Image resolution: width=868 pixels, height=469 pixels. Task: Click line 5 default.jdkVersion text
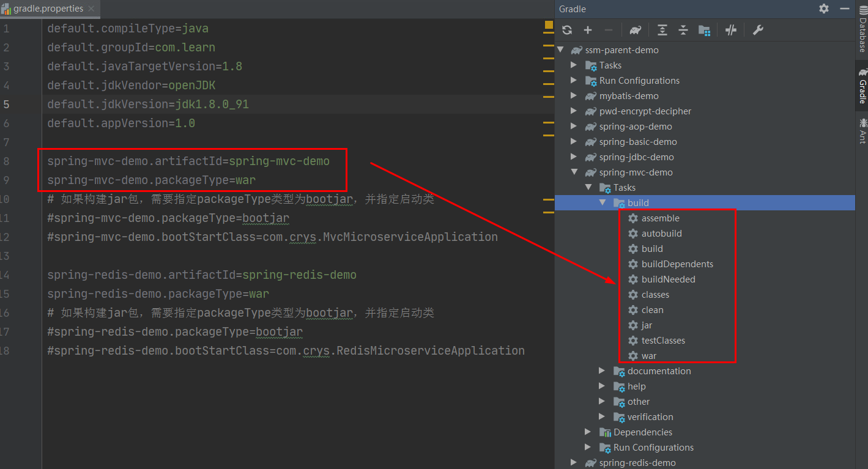tap(148, 104)
